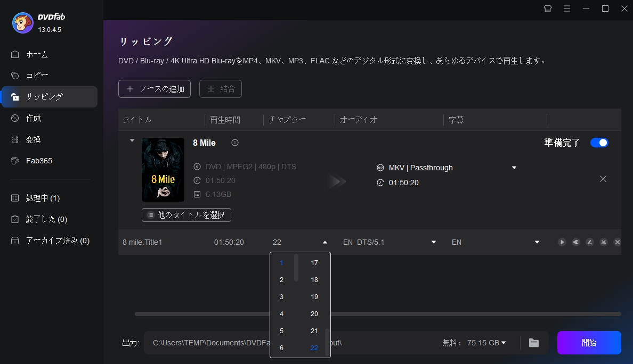The height and width of the screenshot is (364, 633).
Task: Collapse the 8 Mile title entry triangle
Action: click(x=132, y=140)
